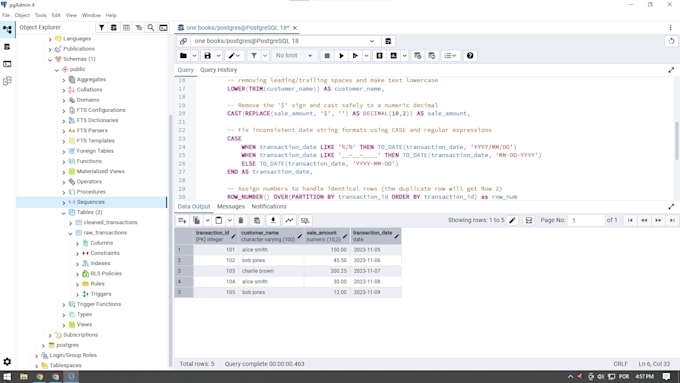Open the copy options dropdown in Data Output
The width and height of the screenshot is (680, 383).
(x=207, y=220)
